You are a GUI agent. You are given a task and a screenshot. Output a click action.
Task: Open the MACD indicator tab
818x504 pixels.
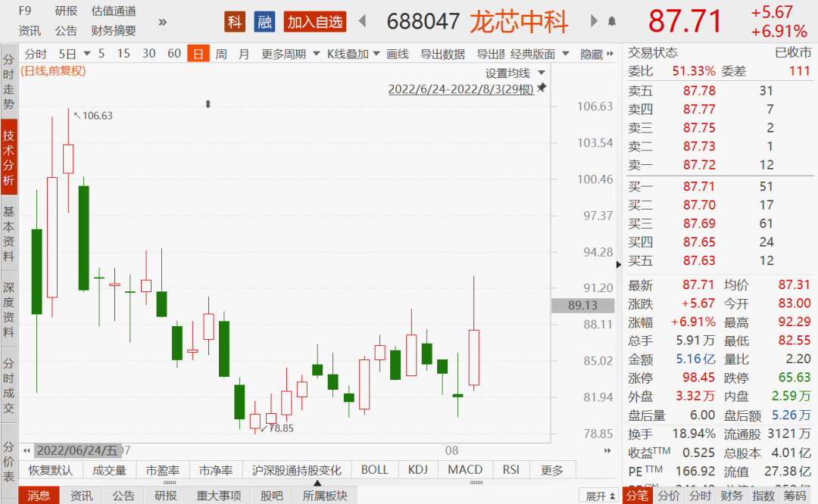click(x=465, y=470)
